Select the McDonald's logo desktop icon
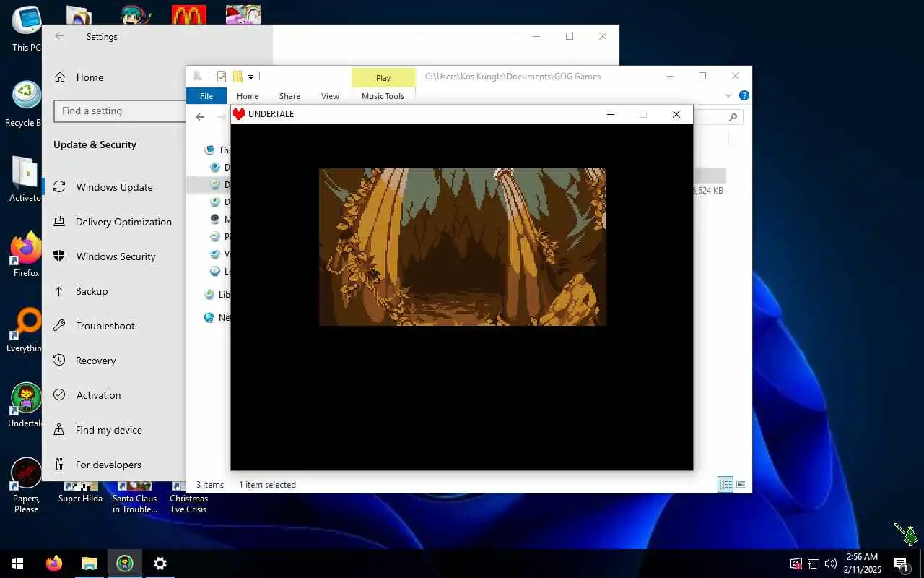The image size is (924, 578). [x=189, y=14]
